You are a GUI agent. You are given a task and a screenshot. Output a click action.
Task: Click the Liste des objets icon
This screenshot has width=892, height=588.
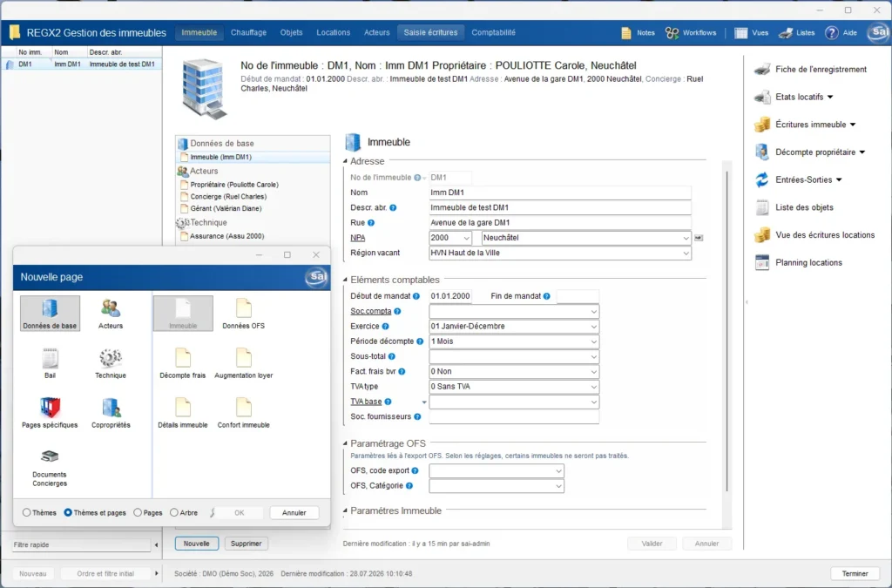pyautogui.click(x=761, y=207)
